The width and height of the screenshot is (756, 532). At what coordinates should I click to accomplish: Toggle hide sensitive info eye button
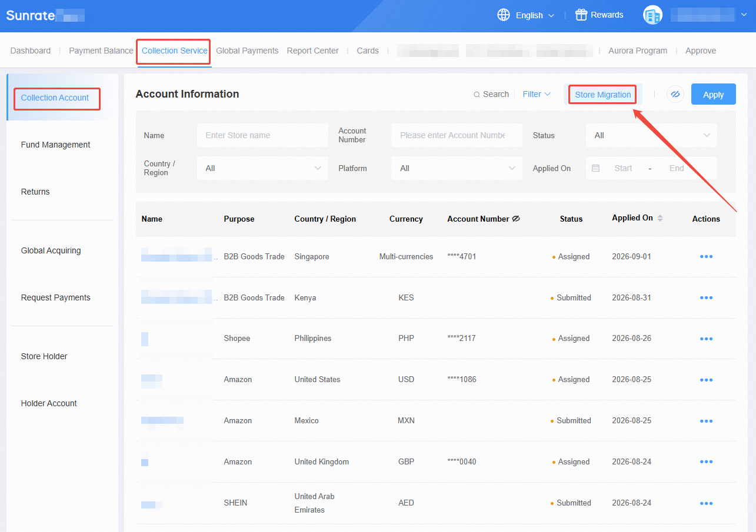[675, 94]
